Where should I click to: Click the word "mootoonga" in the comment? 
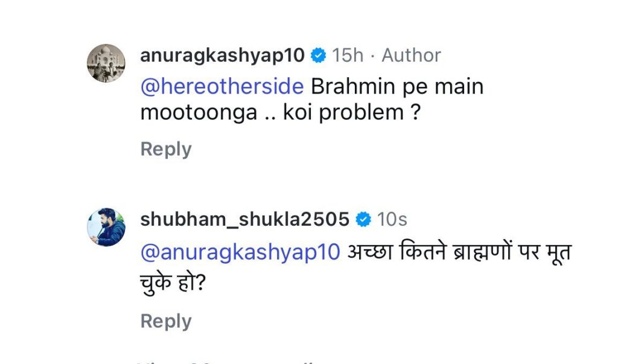click(199, 113)
